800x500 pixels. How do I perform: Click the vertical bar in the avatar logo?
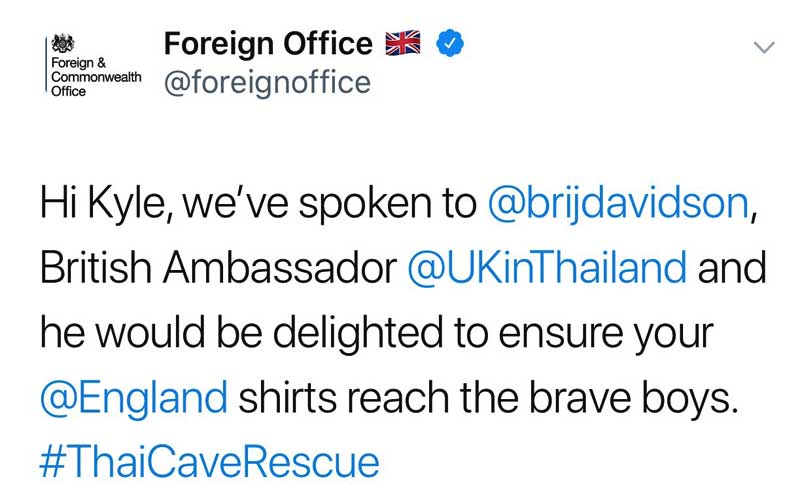[x=45, y=65]
